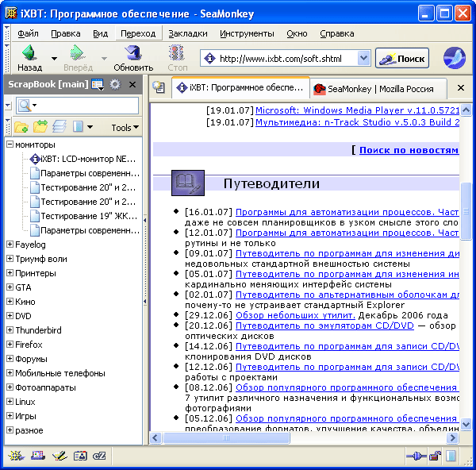The height and width of the screenshot is (470, 476).
Task: Click ScrapBook note view icon
Action: [x=78, y=127]
